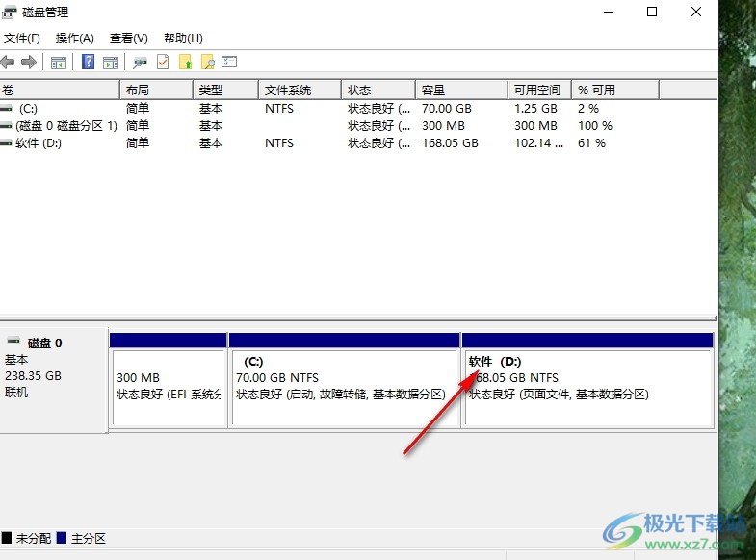Click the 300 MB capacity cell in list
This screenshot has width=756, height=560.
(443, 126)
